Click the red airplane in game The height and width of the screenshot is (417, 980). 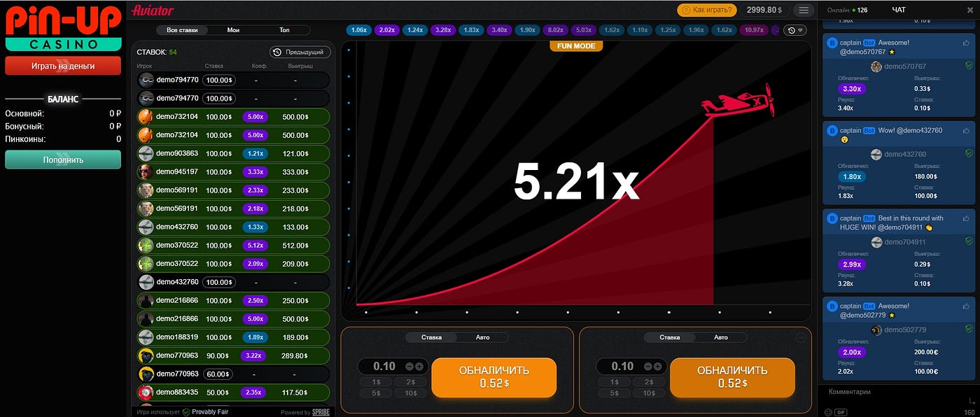click(738, 102)
